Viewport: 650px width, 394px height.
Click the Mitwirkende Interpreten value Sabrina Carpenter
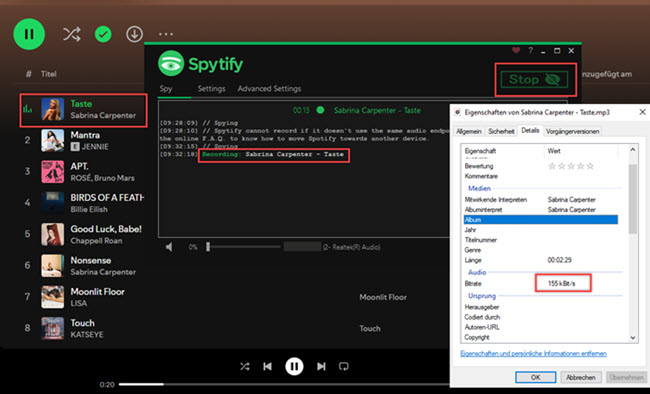coord(572,199)
